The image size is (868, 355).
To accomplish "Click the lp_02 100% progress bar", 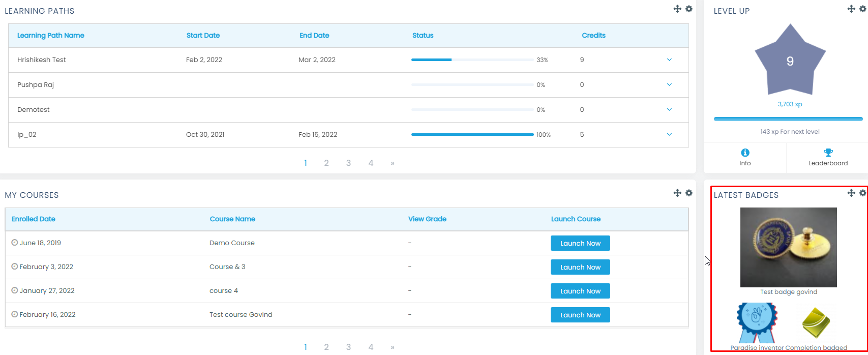I will point(472,135).
